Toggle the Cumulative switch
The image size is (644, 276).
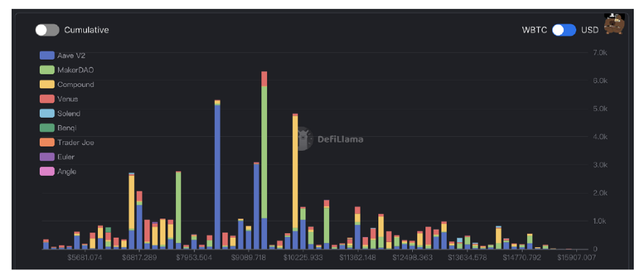point(47,30)
